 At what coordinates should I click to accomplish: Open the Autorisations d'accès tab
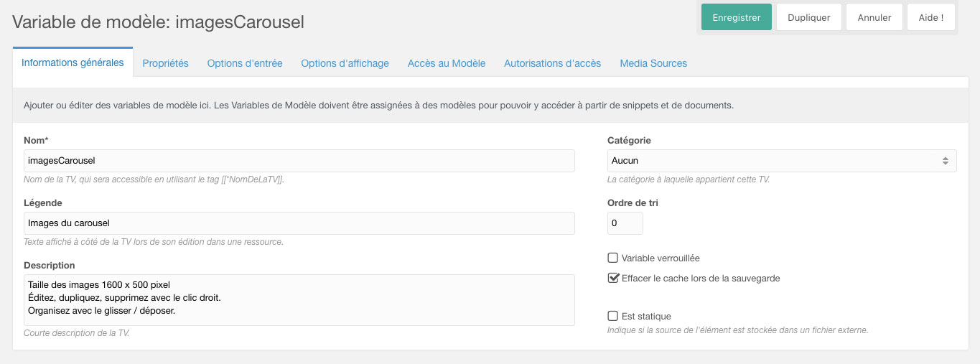tap(552, 63)
